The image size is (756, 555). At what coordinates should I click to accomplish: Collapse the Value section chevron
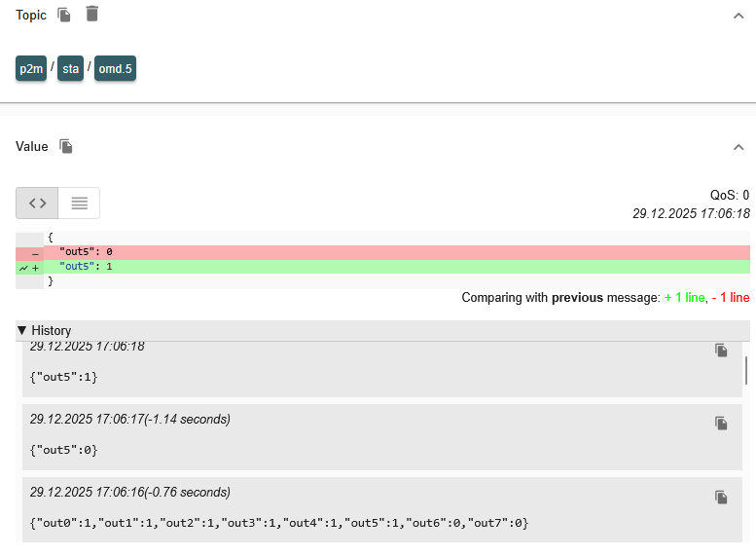(x=738, y=147)
